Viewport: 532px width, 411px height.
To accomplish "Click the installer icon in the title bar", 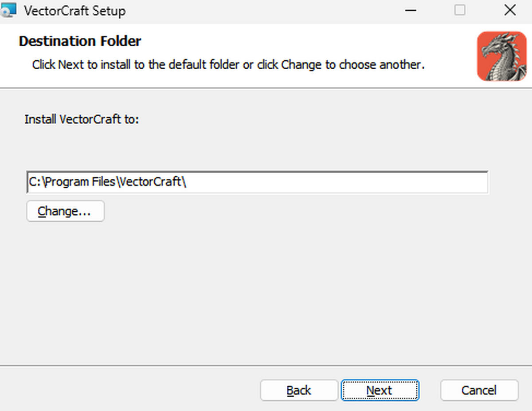I will [x=9, y=10].
